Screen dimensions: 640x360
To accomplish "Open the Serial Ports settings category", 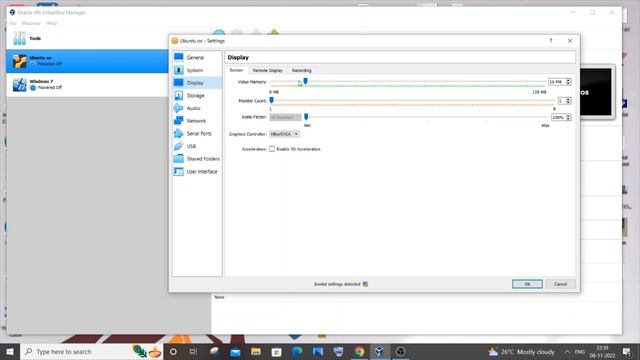I will click(197, 133).
